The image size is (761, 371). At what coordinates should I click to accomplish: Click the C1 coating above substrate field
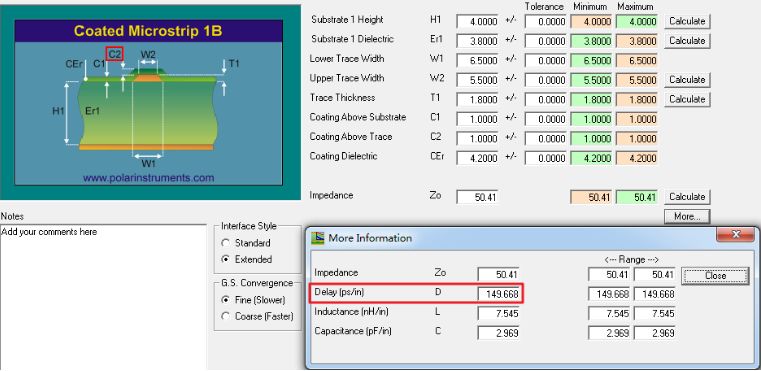pos(478,119)
